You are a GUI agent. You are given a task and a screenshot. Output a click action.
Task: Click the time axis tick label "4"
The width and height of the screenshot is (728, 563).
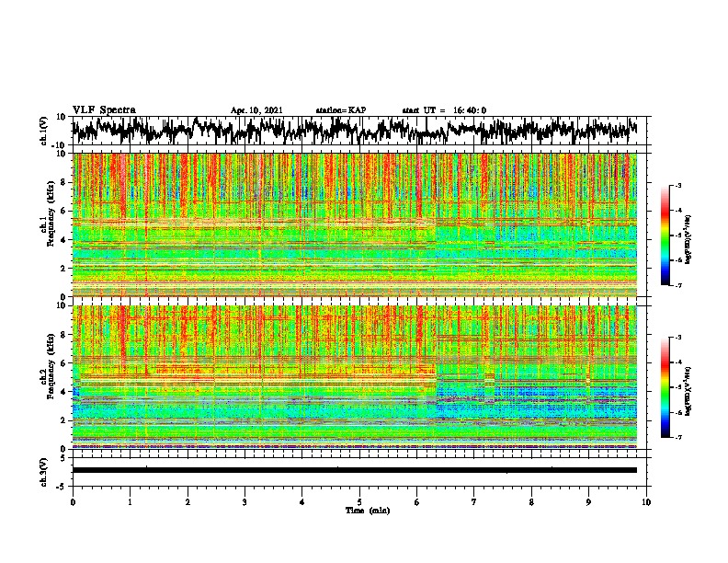coord(302,502)
